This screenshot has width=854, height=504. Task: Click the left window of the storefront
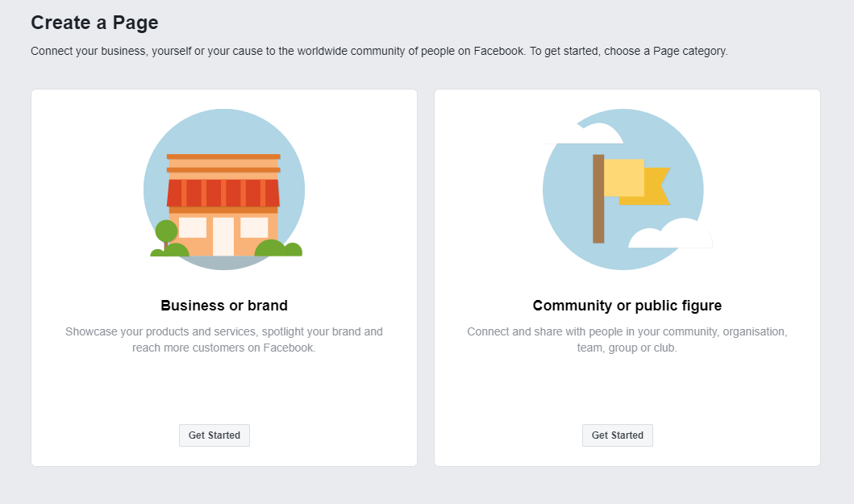[x=193, y=227]
